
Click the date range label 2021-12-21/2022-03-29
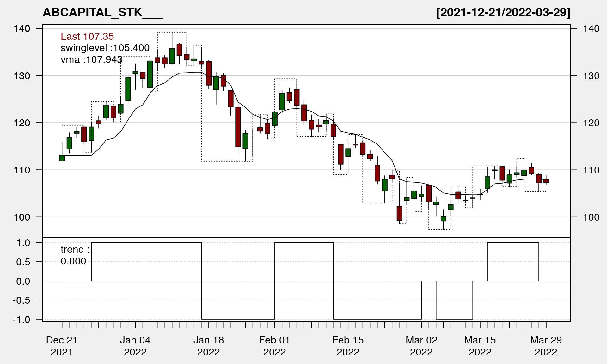(x=503, y=12)
